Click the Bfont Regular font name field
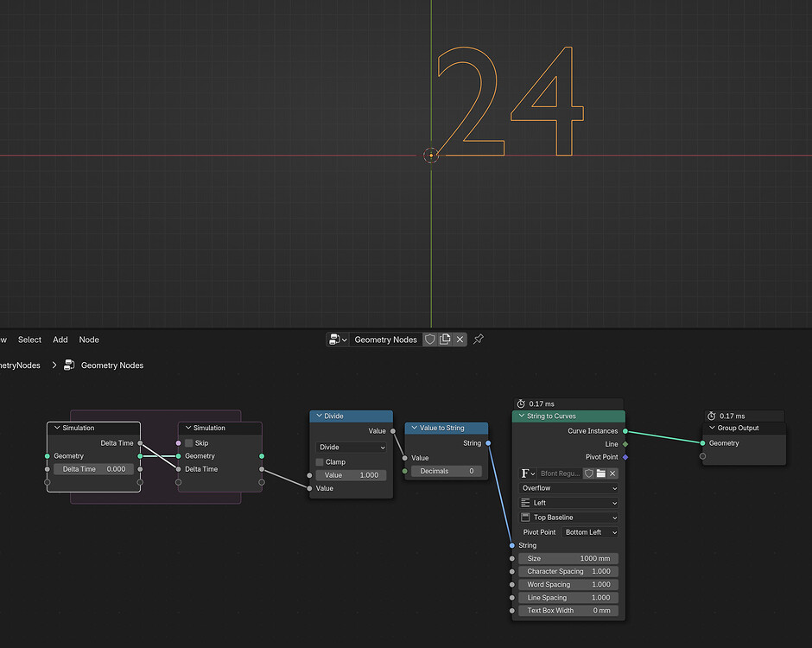This screenshot has height=648, width=812. [x=560, y=473]
